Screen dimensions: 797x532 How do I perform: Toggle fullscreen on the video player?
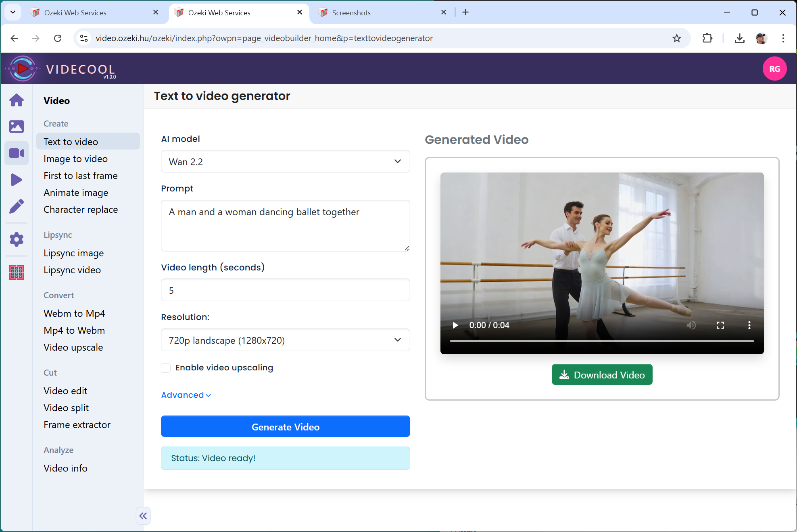point(720,325)
